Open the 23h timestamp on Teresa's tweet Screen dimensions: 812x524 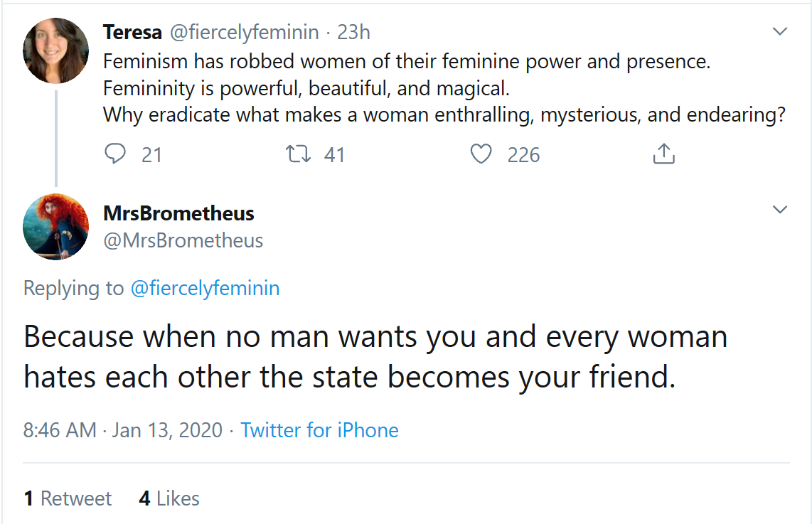353,33
